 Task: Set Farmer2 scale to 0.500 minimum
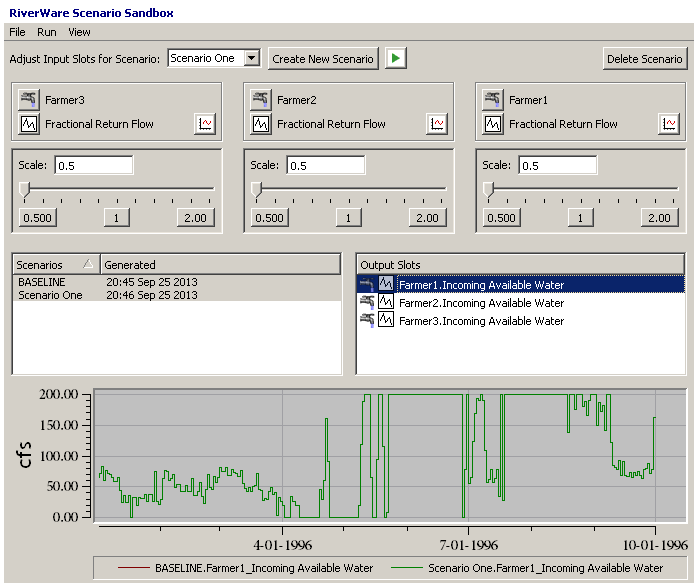click(269, 218)
